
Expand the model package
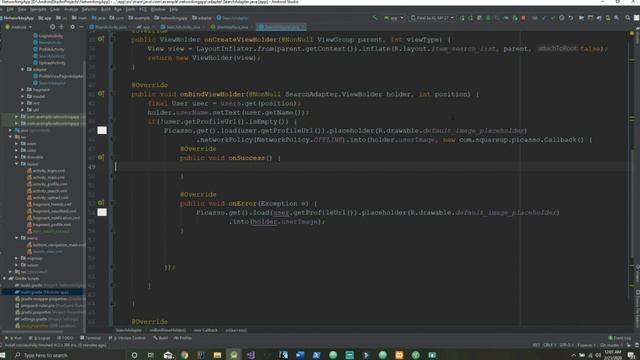[23, 96]
